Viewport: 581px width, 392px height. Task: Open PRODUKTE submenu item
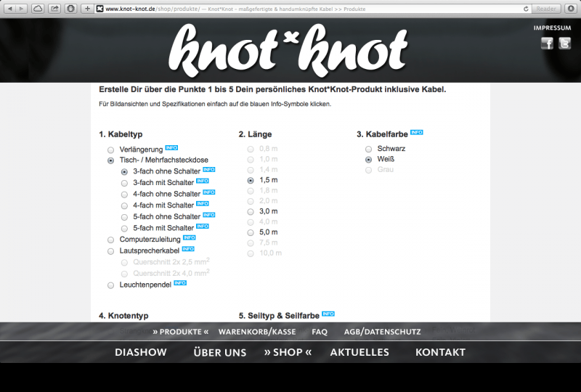coord(181,332)
